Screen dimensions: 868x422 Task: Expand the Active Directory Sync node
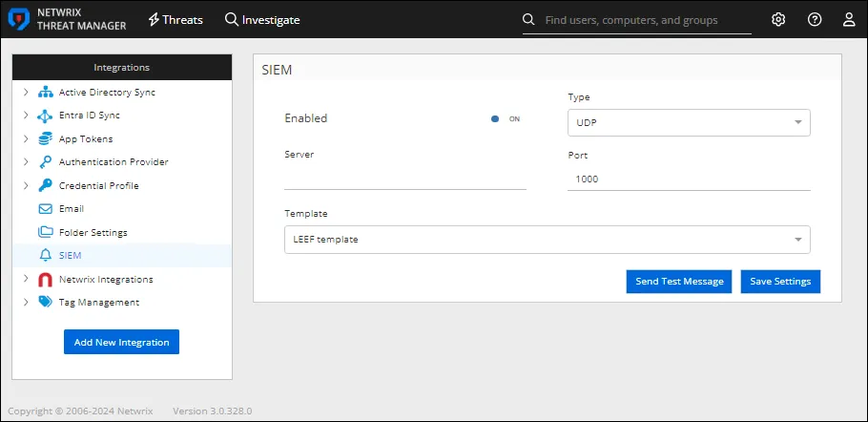click(26, 93)
